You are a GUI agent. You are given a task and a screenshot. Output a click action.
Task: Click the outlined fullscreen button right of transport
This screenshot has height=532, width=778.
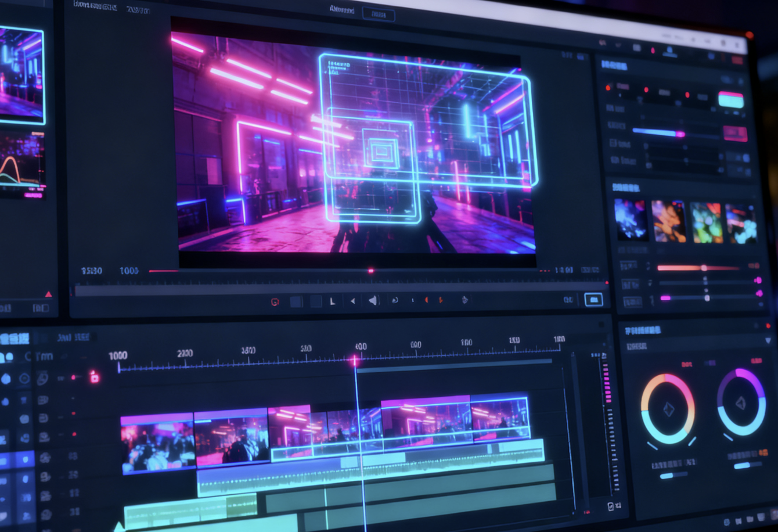[x=593, y=300]
